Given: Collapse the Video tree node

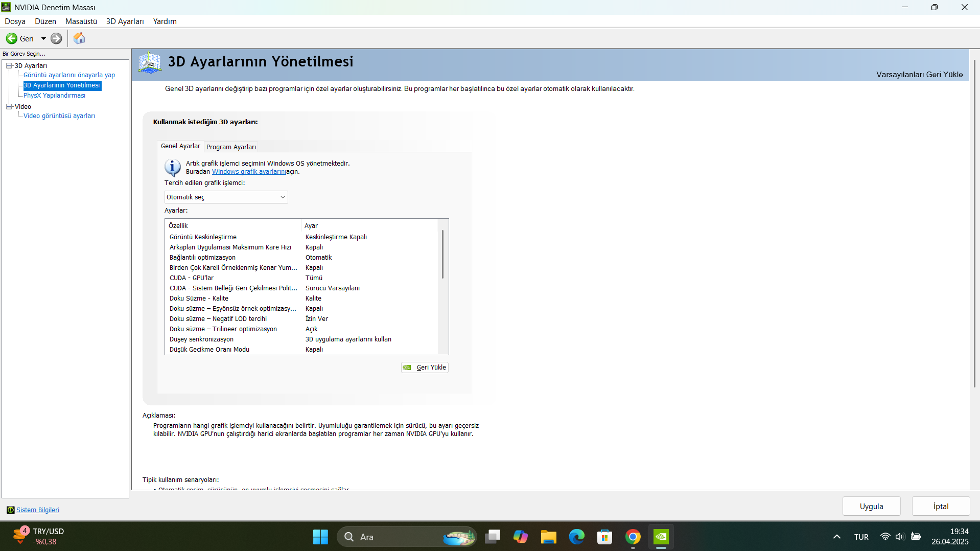Looking at the screenshot, I should coord(9,106).
